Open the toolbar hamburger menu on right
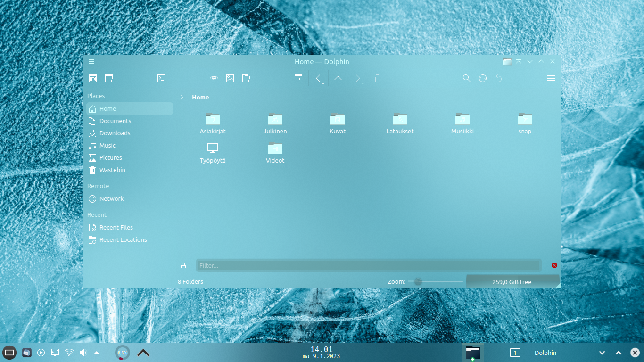 (x=551, y=78)
